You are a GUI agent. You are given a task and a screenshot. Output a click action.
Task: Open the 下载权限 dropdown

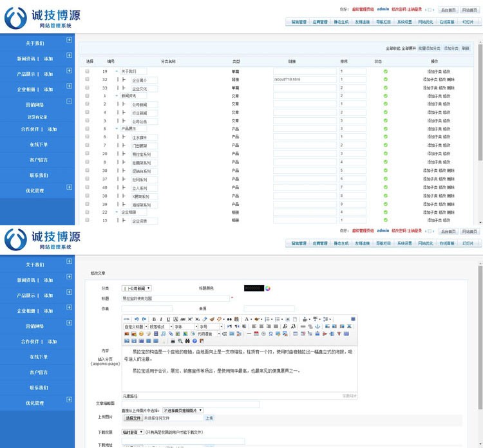tap(133, 432)
